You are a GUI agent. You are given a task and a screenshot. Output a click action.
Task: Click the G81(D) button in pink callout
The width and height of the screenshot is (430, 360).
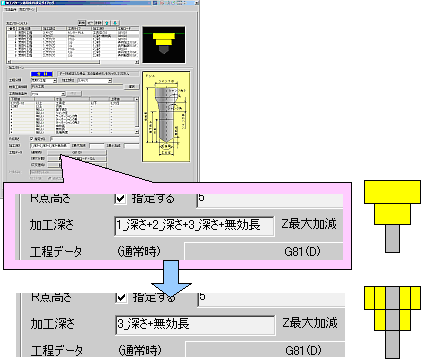[x=264, y=251]
